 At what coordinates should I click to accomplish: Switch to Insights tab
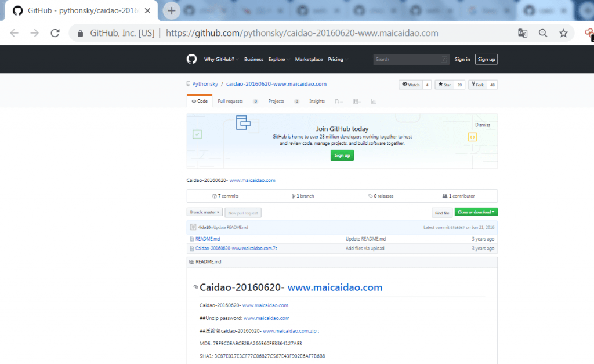tap(317, 101)
